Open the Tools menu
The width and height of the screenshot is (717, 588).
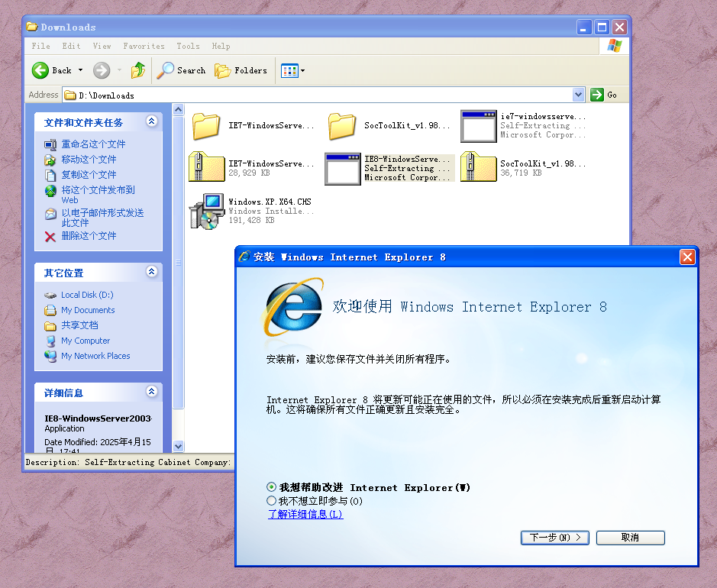(x=188, y=46)
